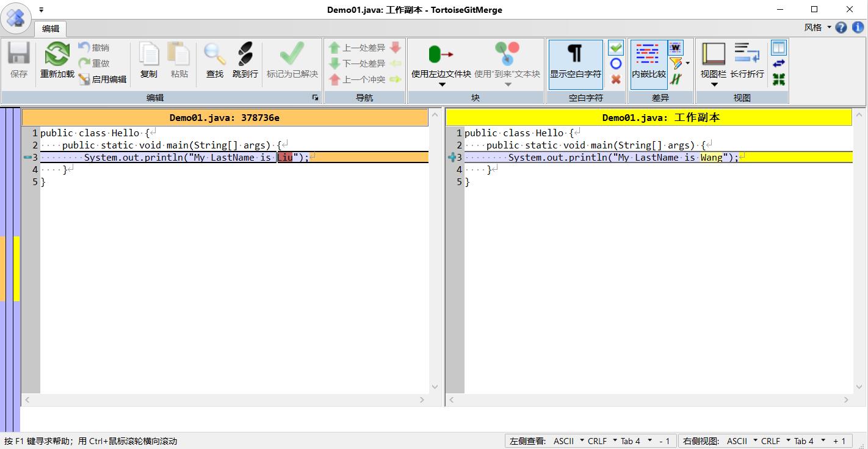Go to previous difference with 上一处差异
Image resolution: width=868 pixels, height=449 pixels.
[x=357, y=47]
